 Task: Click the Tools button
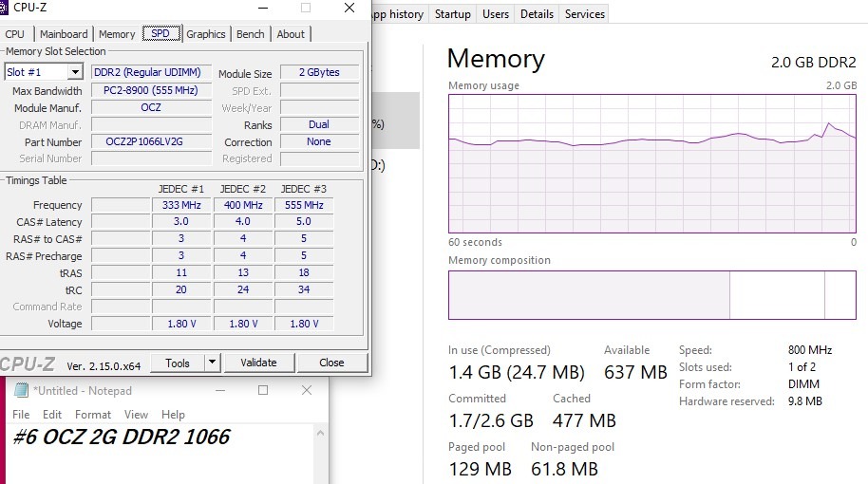pos(178,363)
